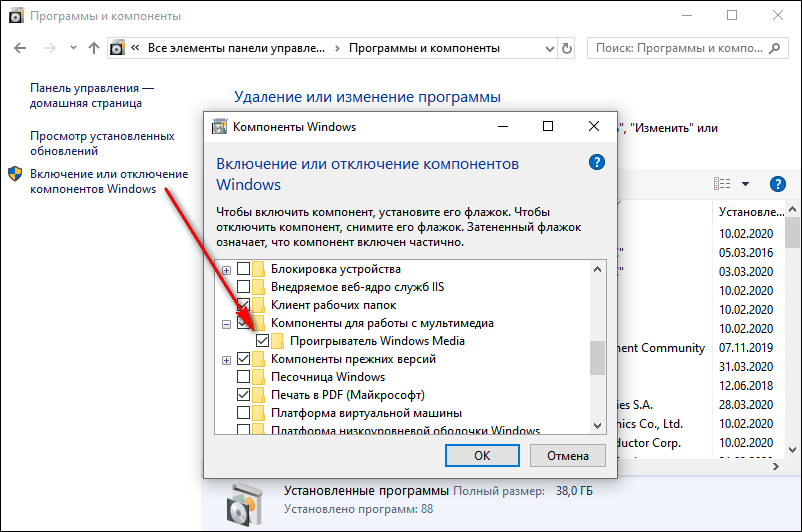
Task: Minimize the Windows Components dialog
Action: 503,126
